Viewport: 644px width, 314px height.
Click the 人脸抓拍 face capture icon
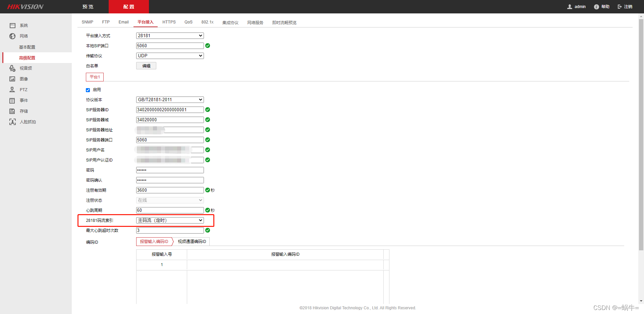click(x=12, y=122)
